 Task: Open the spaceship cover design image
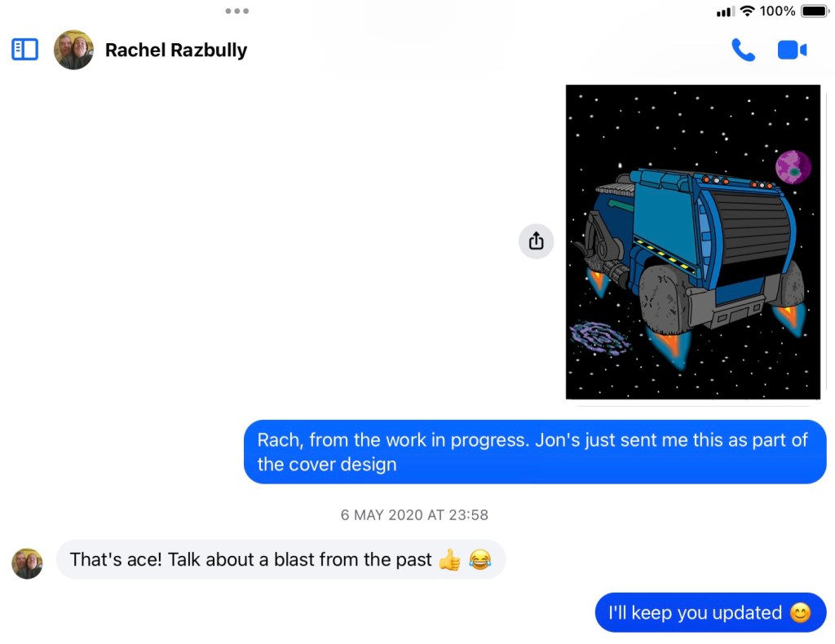pyautogui.click(x=693, y=241)
